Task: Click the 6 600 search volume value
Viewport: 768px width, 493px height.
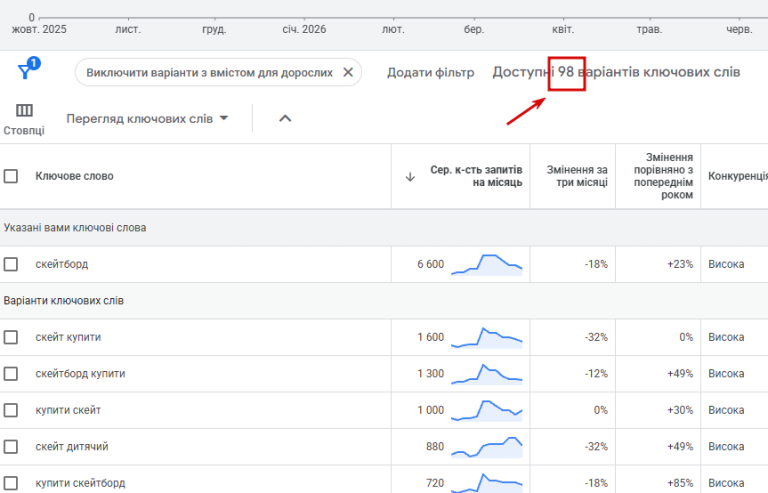Action: tap(431, 264)
